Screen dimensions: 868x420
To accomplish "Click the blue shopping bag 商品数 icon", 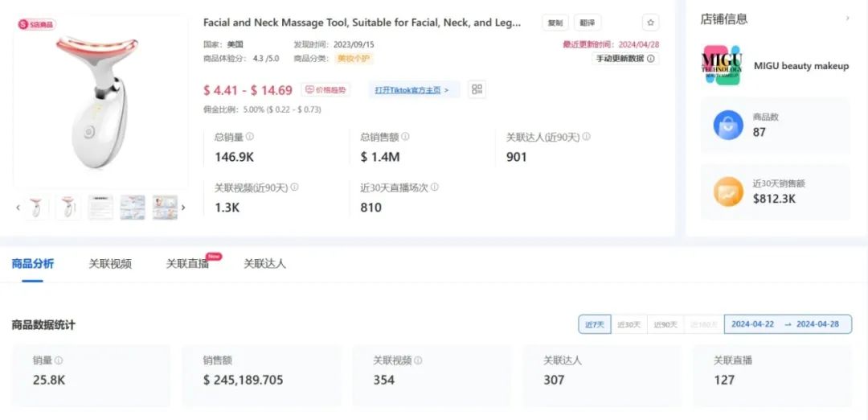I will 728,126.
